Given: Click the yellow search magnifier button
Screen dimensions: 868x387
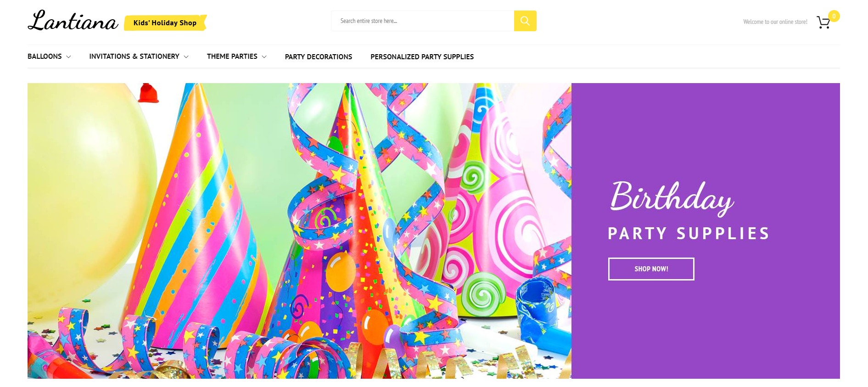Looking at the screenshot, I should [x=525, y=21].
